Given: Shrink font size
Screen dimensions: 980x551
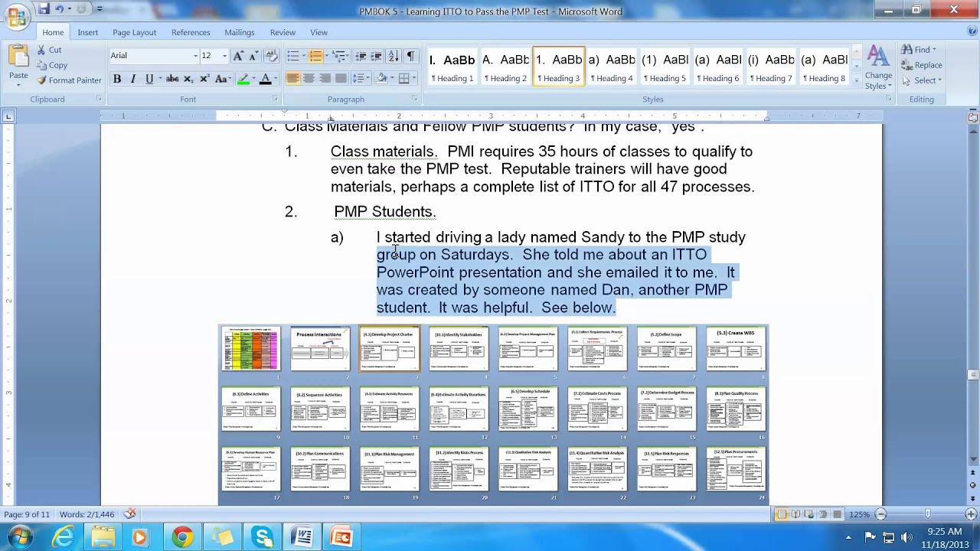Looking at the screenshot, I should click(x=253, y=56).
